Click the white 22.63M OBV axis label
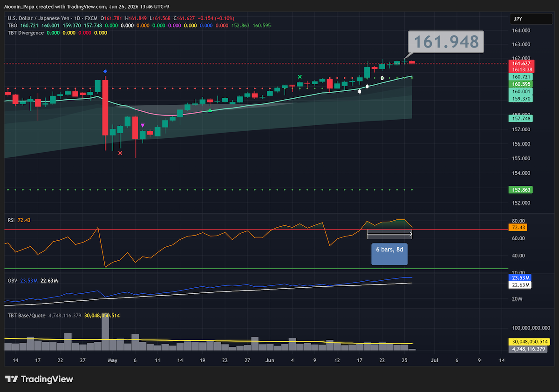The width and height of the screenshot is (559, 392). [520, 285]
